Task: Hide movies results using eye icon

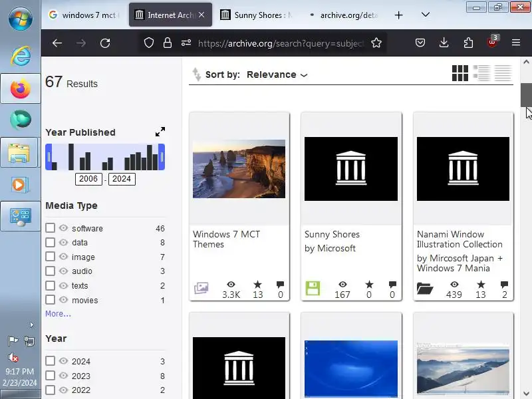Action: point(63,300)
